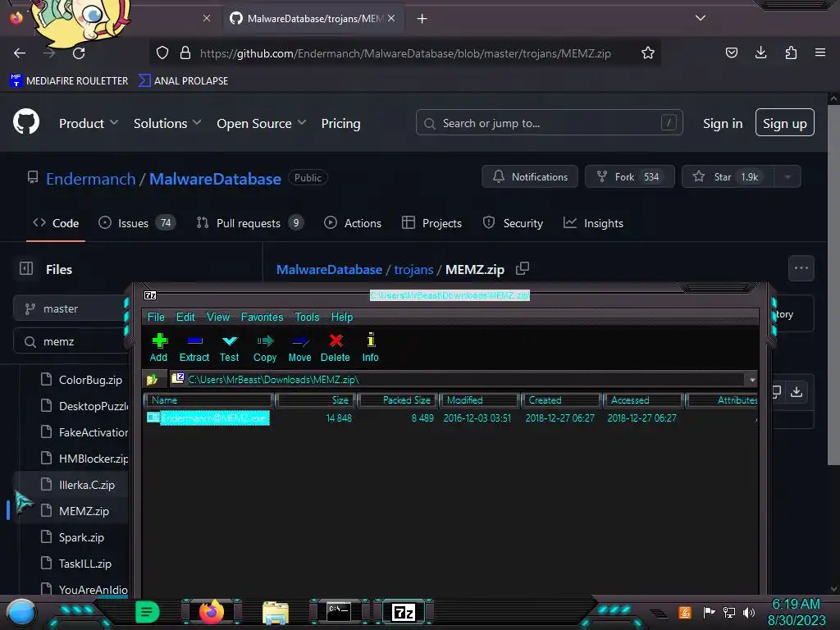Click the Add button in 7-Zip toolbar
Screen dimensions: 840x630
(158, 347)
